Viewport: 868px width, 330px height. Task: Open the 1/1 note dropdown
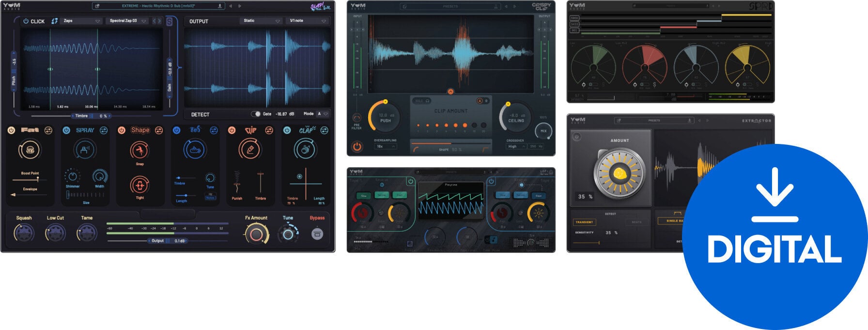pyautogui.click(x=308, y=21)
